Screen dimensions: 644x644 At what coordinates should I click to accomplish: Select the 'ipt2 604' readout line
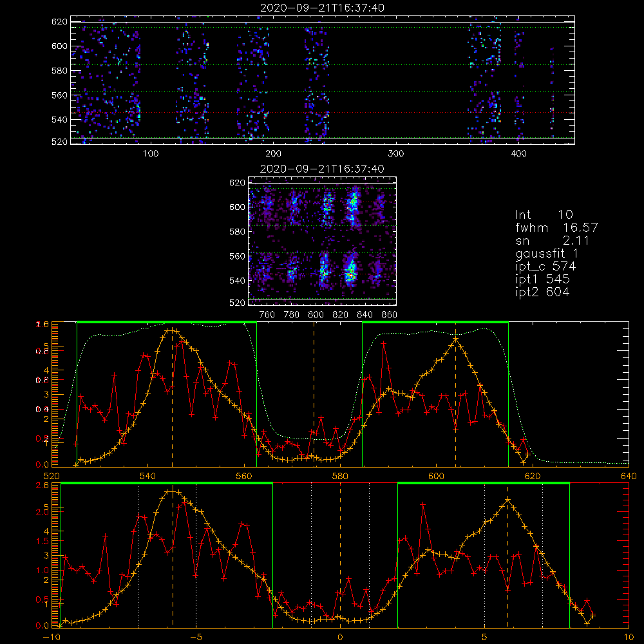(542, 292)
